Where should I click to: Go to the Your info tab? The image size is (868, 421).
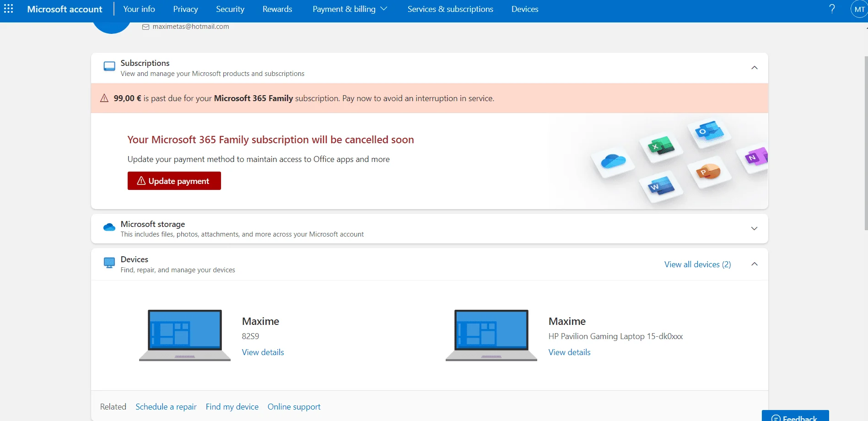coord(139,9)
